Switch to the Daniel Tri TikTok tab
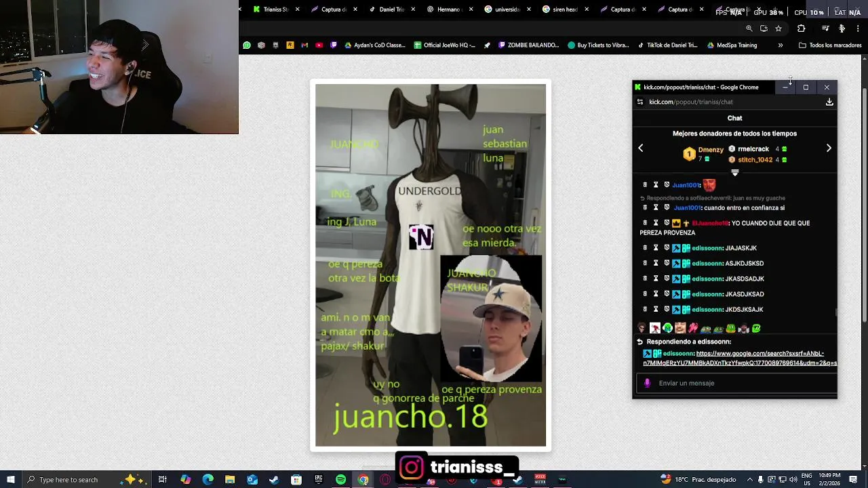 (x=391, y=9)
